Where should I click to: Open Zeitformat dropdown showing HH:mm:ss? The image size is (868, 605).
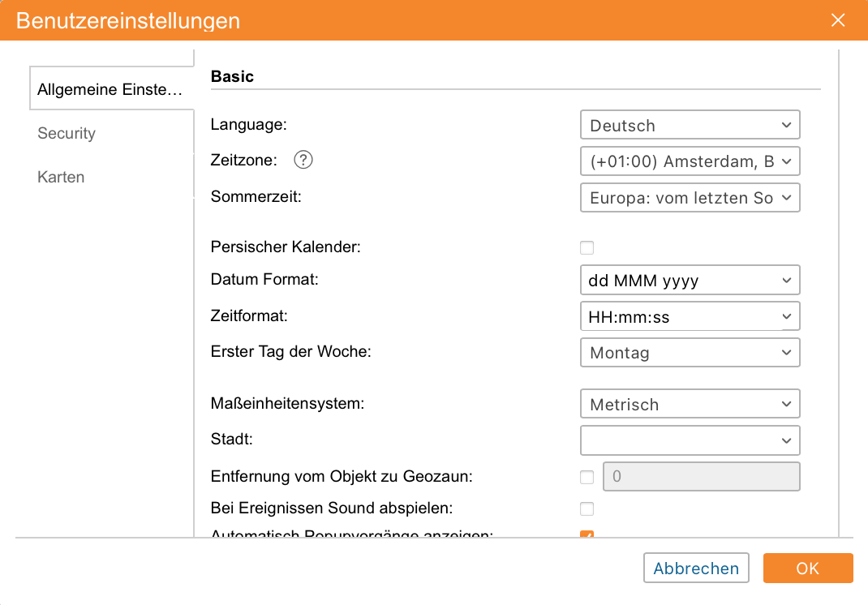click(x=690, y=317)
